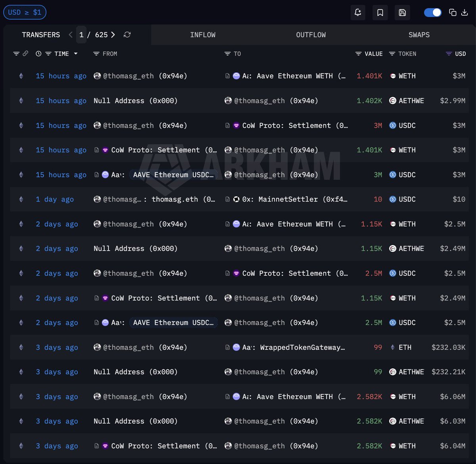Click USDC token icon in 3M outgoing row
This screenshot has height=464, width=476.
393,125
